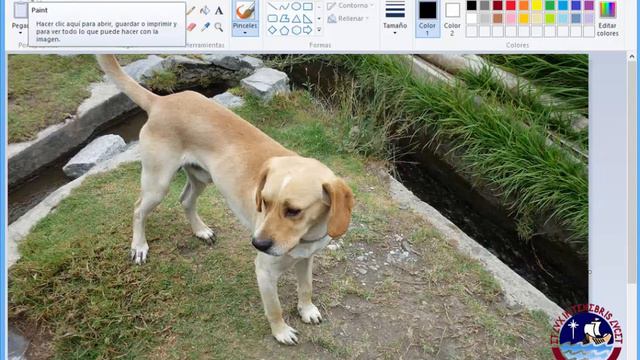Choose the freeform Polygon shape
This screenshot has width=640, height=360.
(x=284, y=18)
